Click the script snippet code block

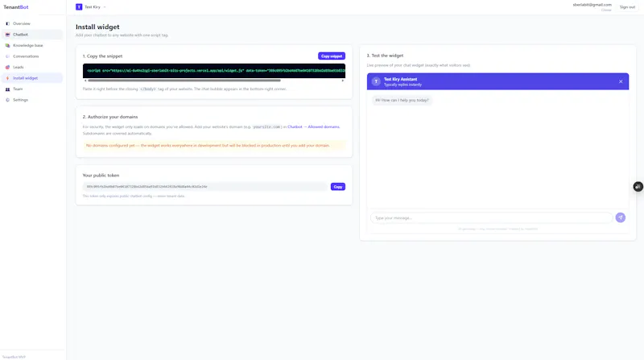click(214, 71)
